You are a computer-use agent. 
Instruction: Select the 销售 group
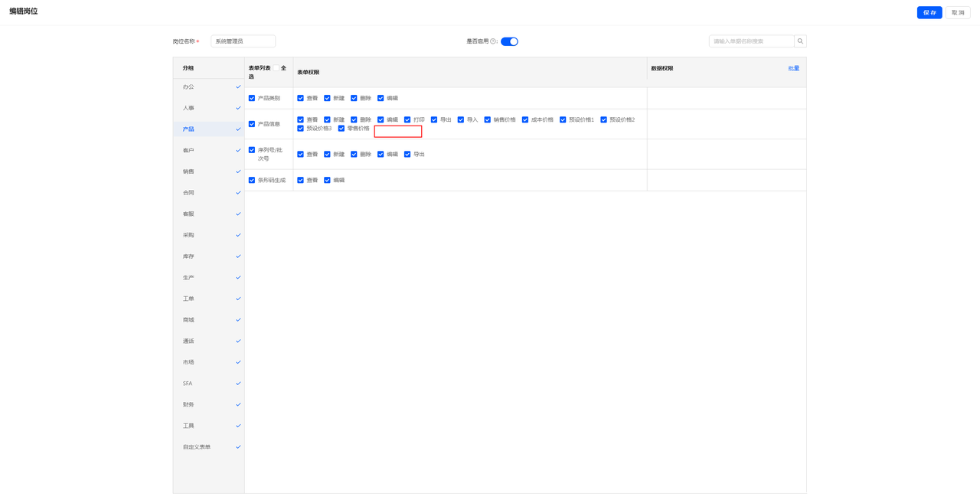[x=208, y=171]
